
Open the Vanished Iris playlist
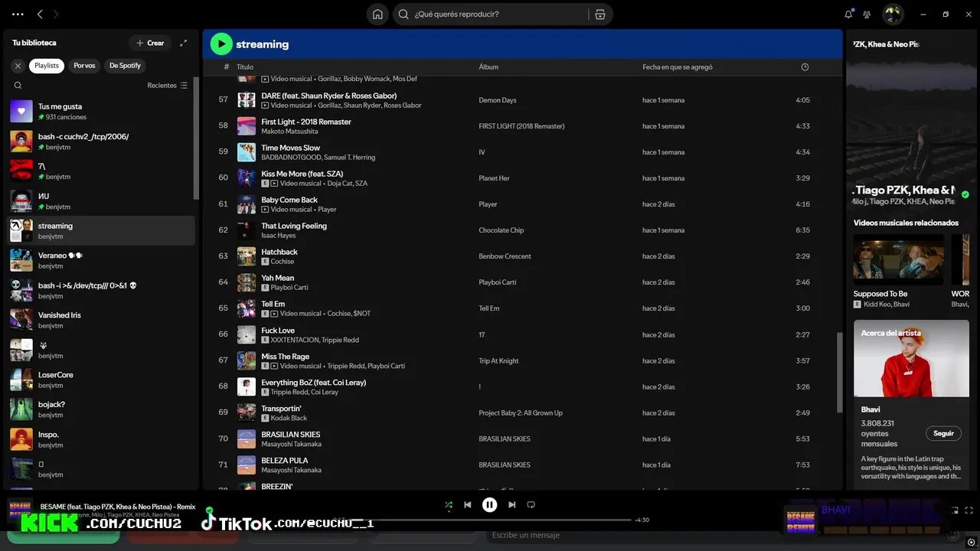coord(101,320)
